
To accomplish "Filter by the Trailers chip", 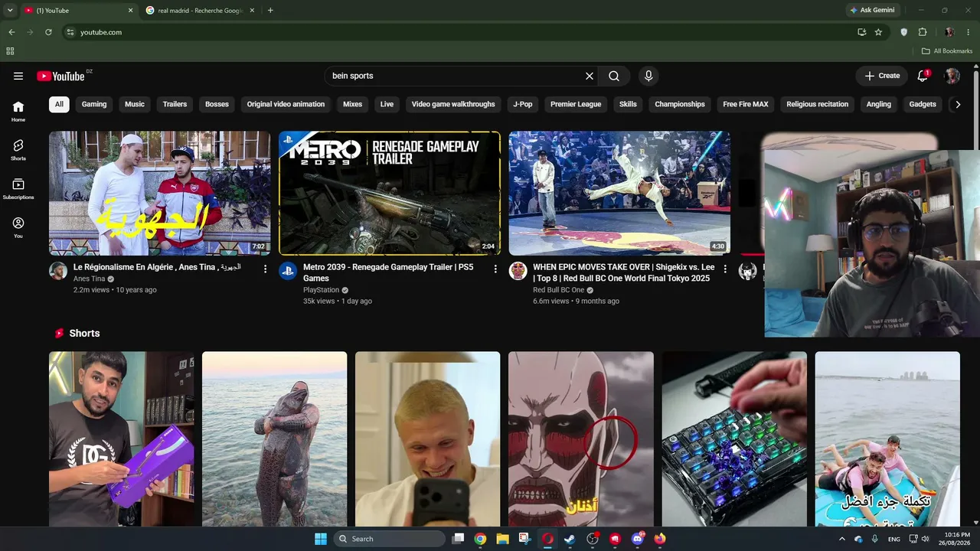I will pyautogui.click(x=175, y=104).
